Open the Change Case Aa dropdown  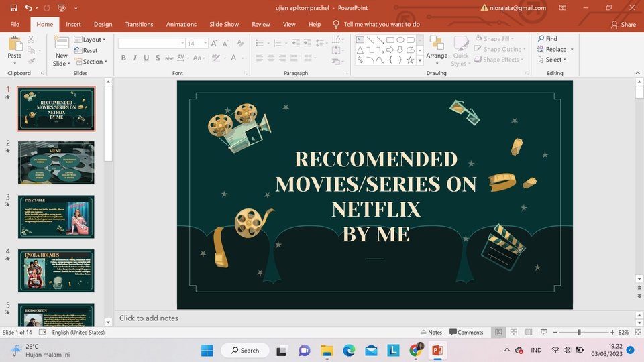(199, 58)
